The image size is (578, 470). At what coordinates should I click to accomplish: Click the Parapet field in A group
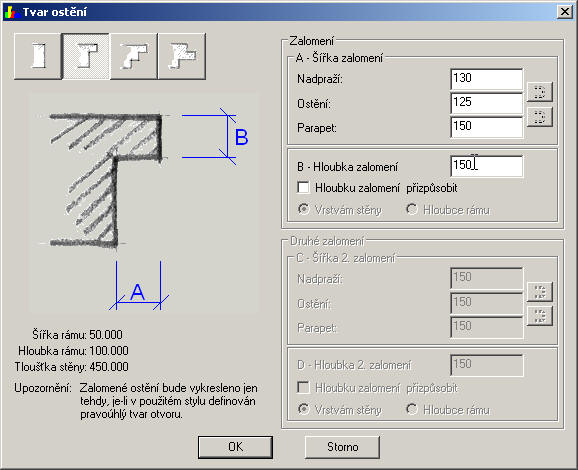(487, 127)
